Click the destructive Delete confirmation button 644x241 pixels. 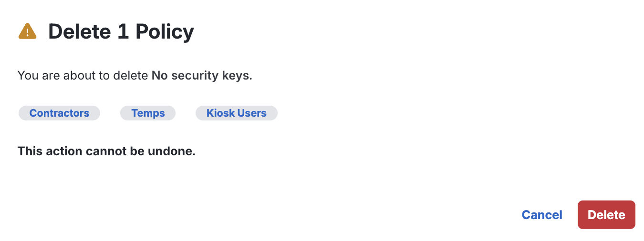(x=606, y=215)
